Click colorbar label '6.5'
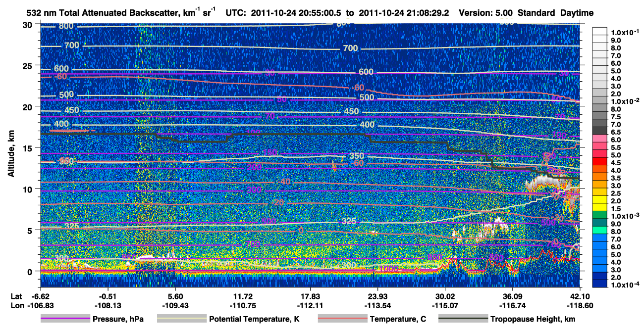The height and width of the screenshot is (330, 644). click(616, 132)
